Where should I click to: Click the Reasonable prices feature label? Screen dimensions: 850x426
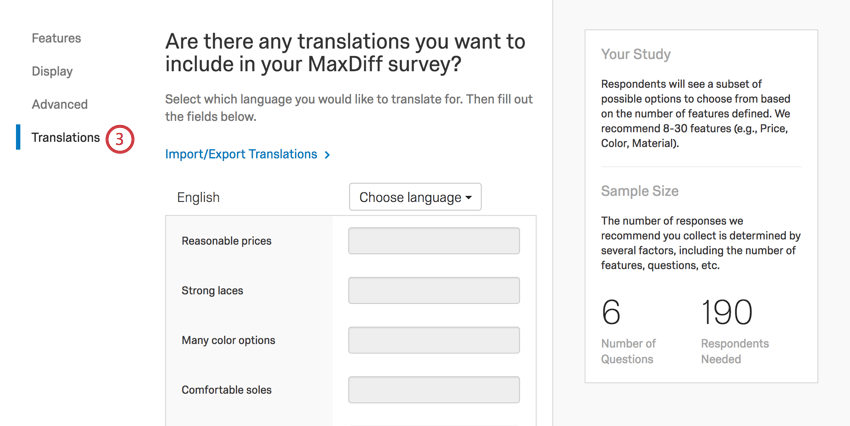226,241
